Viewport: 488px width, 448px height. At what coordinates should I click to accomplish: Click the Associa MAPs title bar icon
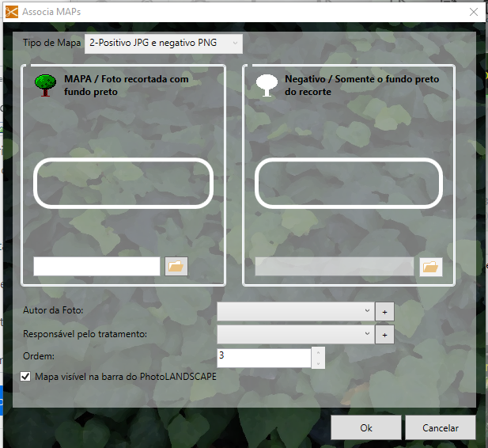[12, 11]
